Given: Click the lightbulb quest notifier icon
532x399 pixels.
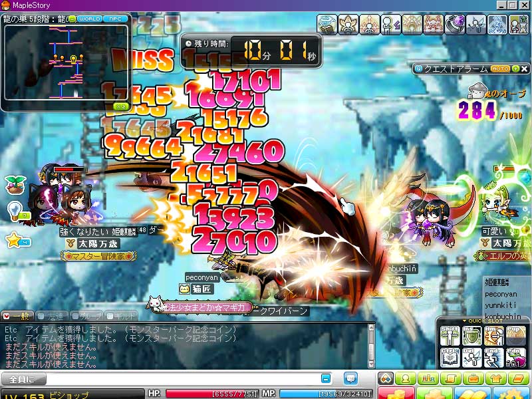Looking at the screenshot, I should pyautogui.click(x=15, y=211).
